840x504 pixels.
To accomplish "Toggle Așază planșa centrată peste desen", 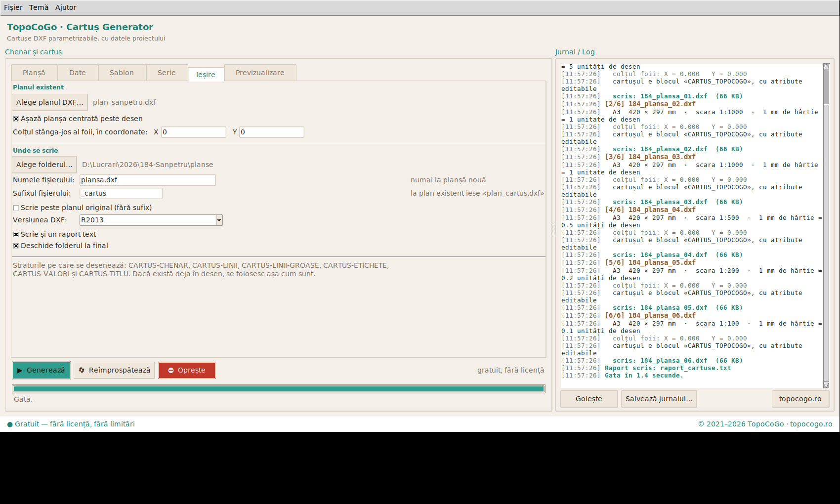I will pyautogui.click(x=16, y=119).
